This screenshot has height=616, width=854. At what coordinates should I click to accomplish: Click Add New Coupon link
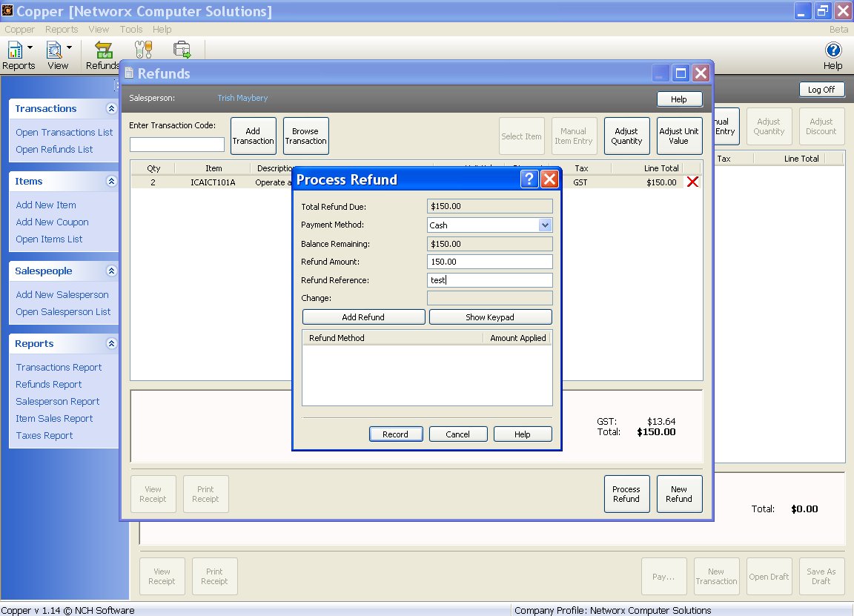coord(52,222)
